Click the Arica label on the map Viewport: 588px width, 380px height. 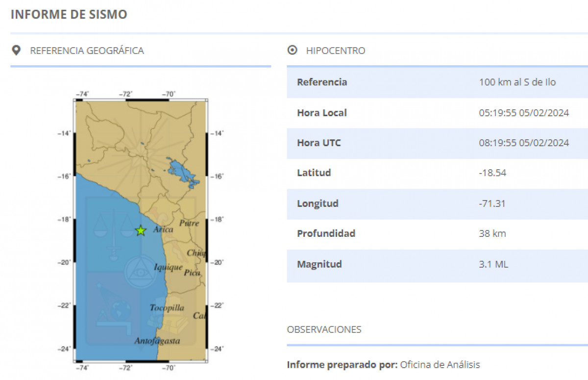click(163, 229)
